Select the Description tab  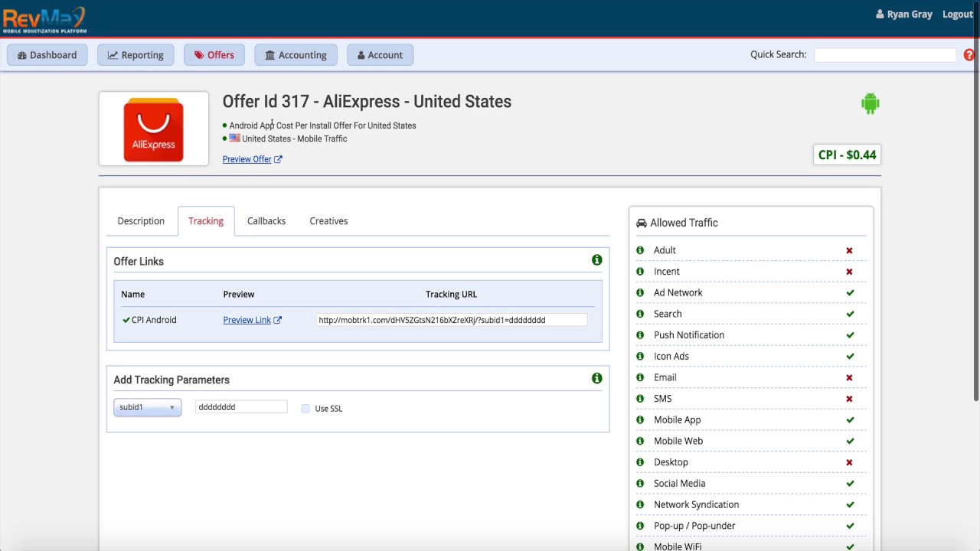(141, 221)
